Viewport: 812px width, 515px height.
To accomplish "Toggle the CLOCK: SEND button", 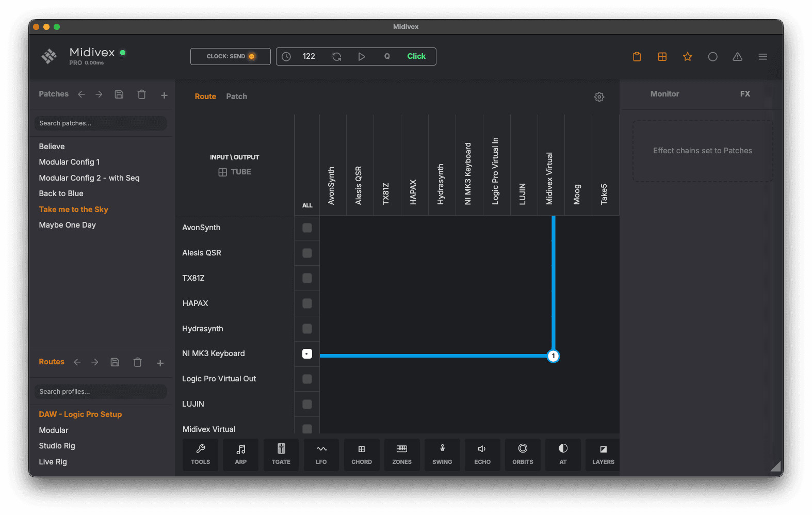I will [231, 56].
